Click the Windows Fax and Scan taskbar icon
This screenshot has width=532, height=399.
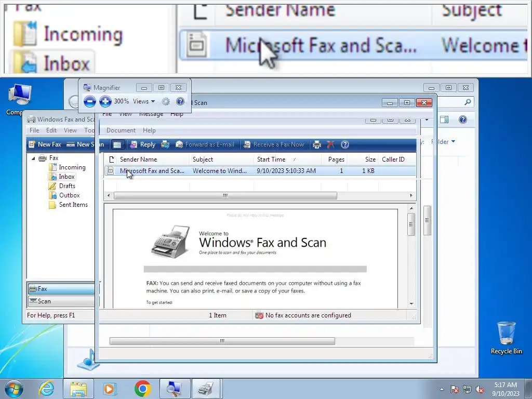click(x=206, y=389)
